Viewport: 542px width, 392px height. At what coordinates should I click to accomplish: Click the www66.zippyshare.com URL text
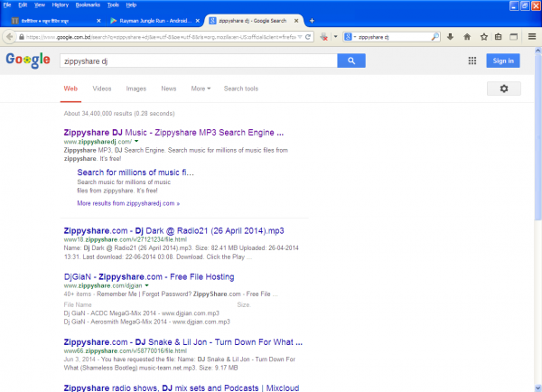tap(126, 350)
